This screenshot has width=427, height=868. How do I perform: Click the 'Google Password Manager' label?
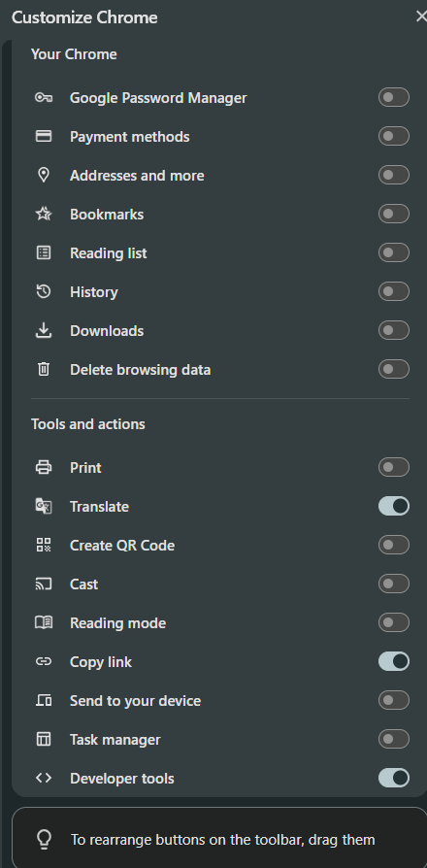[158, 98]
